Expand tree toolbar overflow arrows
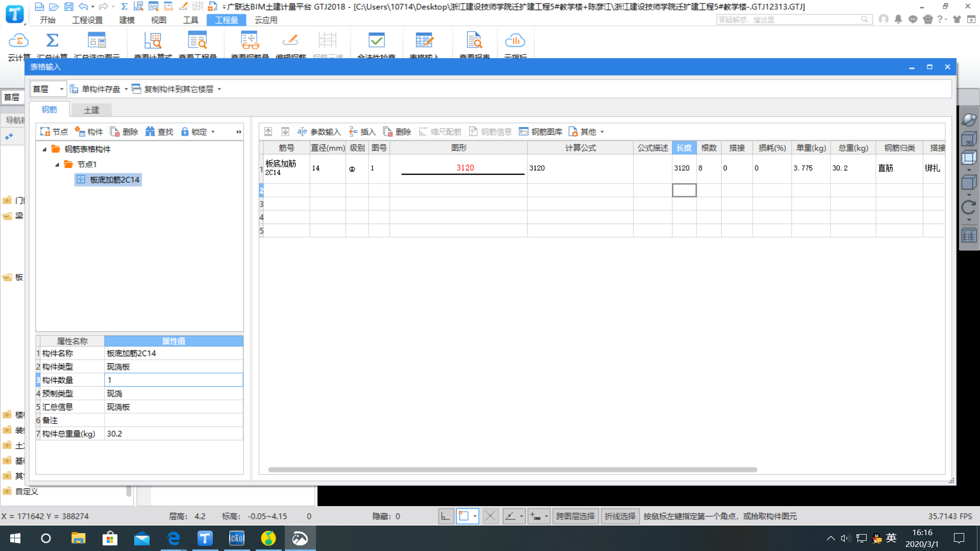The height and width of the screenshot is (551, 980). point(238,132)
